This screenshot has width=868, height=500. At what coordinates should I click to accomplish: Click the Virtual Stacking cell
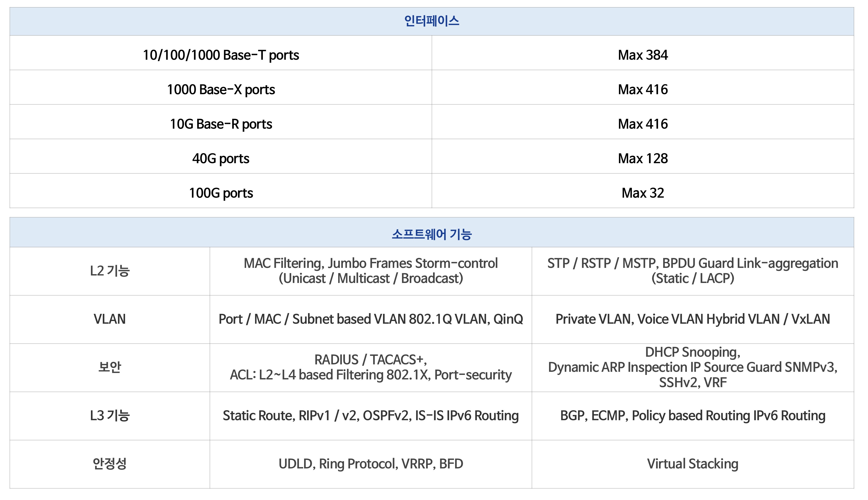click(692, 464)
